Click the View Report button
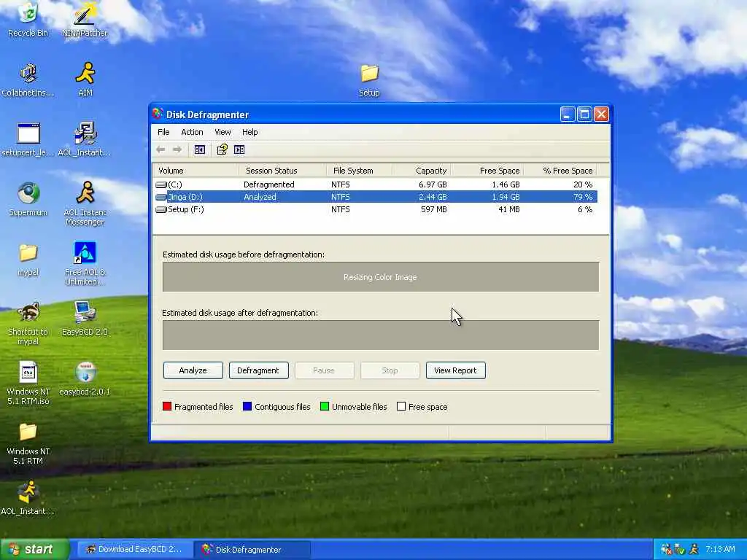The image size is (747, 560). pyautogui.click(x=455, y=370)
